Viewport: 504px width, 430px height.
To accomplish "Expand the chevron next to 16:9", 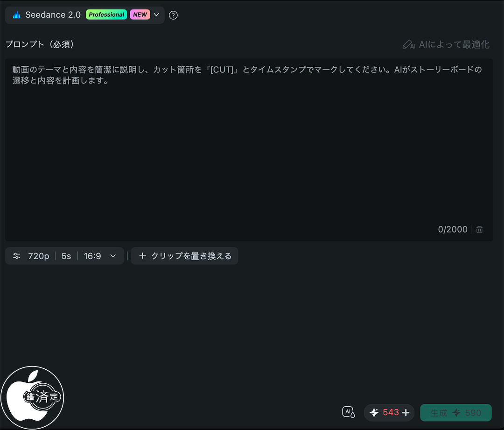I will [112, 256].
